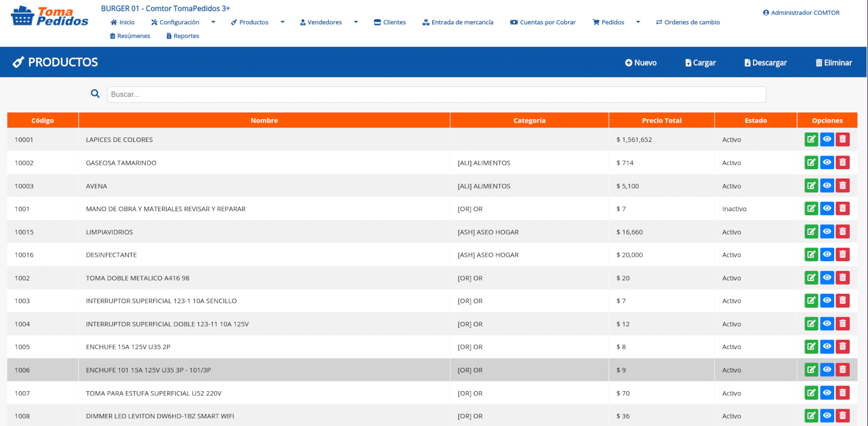The image size is (868, 426).
Task: View AVENA product details with eye icon
Action: 827,186
